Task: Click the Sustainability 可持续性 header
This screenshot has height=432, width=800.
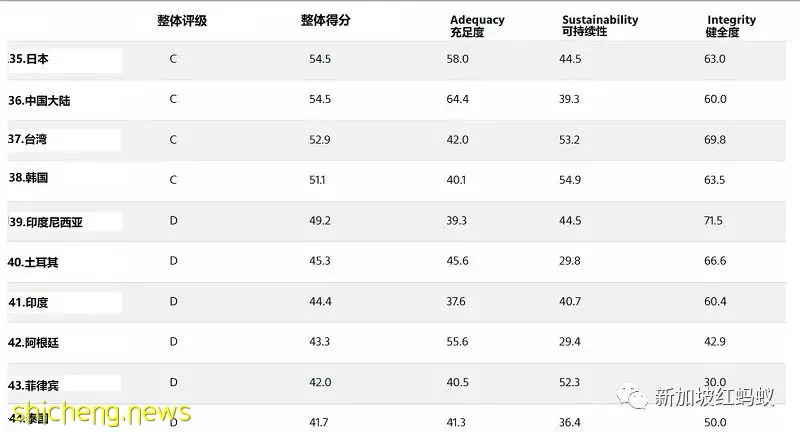Action: (600, 26)
